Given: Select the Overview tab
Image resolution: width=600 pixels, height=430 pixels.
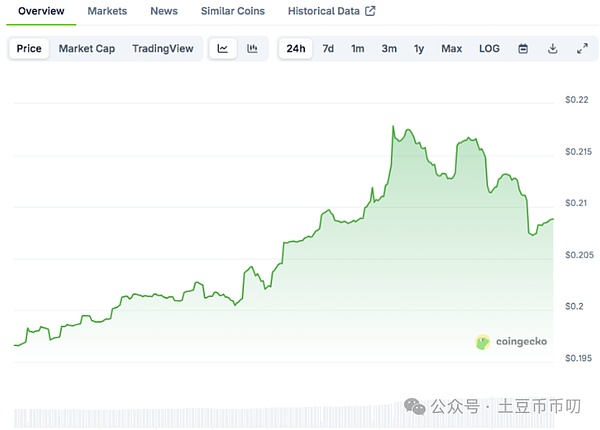Looking at the screenshot, I should point(41,11).
